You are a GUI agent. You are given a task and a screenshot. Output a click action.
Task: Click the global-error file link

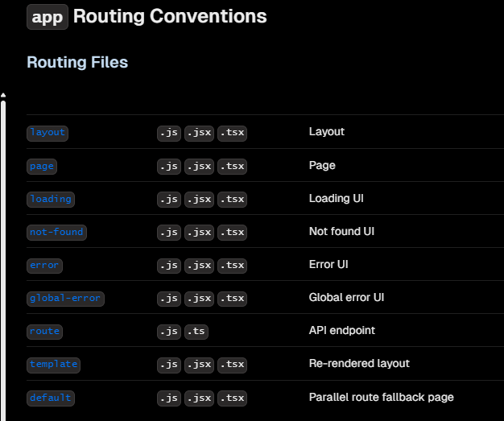pos(65,298)
